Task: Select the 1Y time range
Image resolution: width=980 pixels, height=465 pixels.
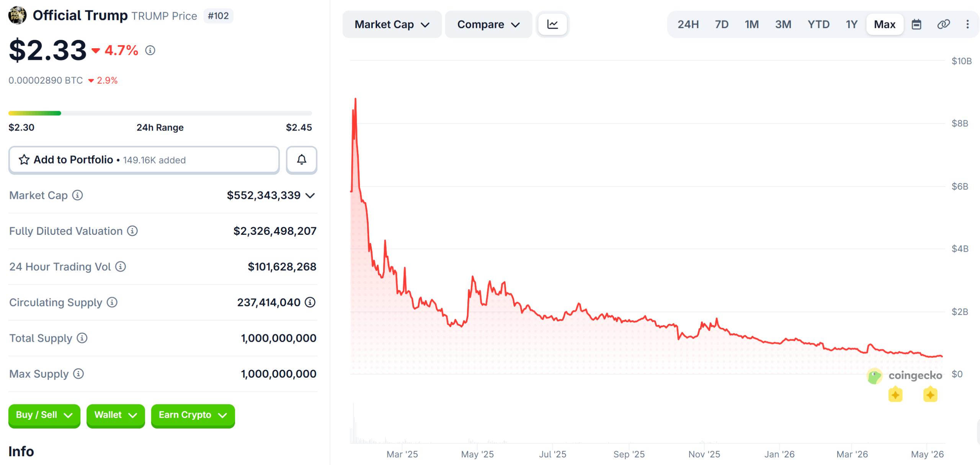Action: coord(851,25)
